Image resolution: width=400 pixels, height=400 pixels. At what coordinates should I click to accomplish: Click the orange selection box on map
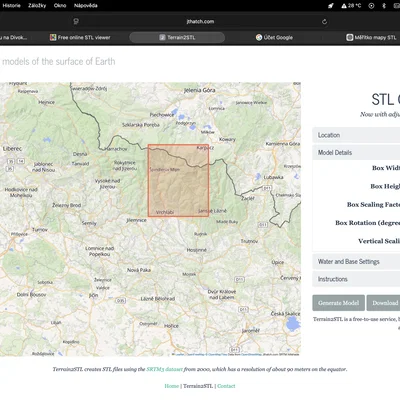[x=178, y=180]
